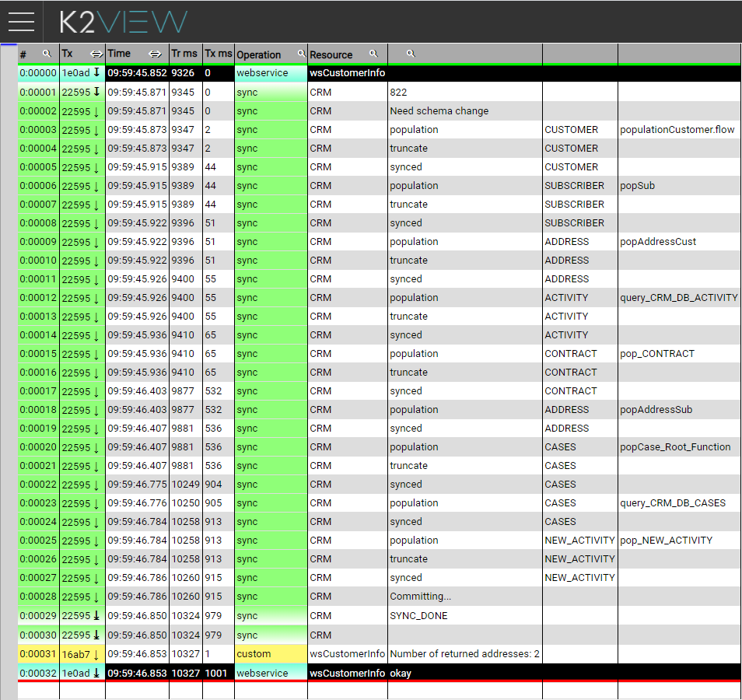Click arrow icon in row 0:00031 Tx cell

[x=96, y=654]
